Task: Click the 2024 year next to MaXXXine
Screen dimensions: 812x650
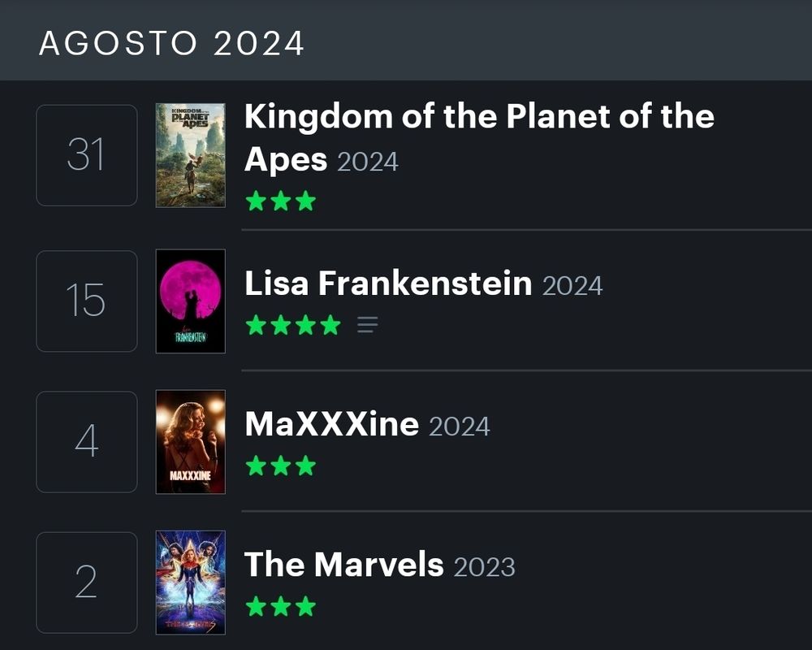Action: coord(460,427)
